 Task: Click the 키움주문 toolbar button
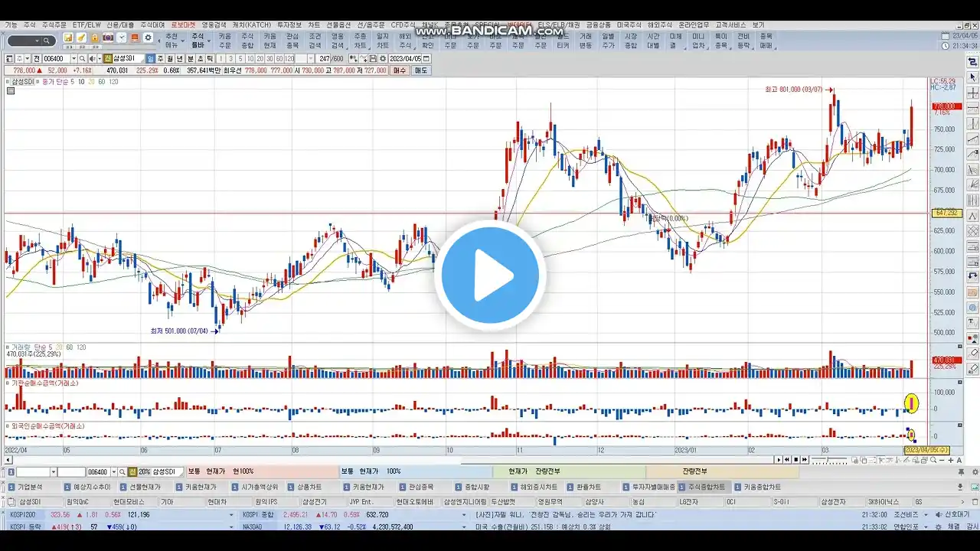click(x=225, y=41)
